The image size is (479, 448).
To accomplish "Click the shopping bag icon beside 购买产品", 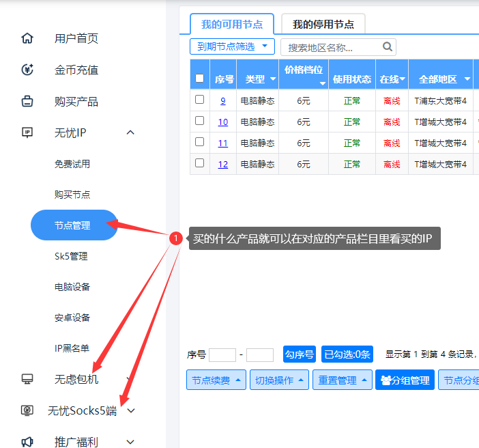I will click(27, 101).
